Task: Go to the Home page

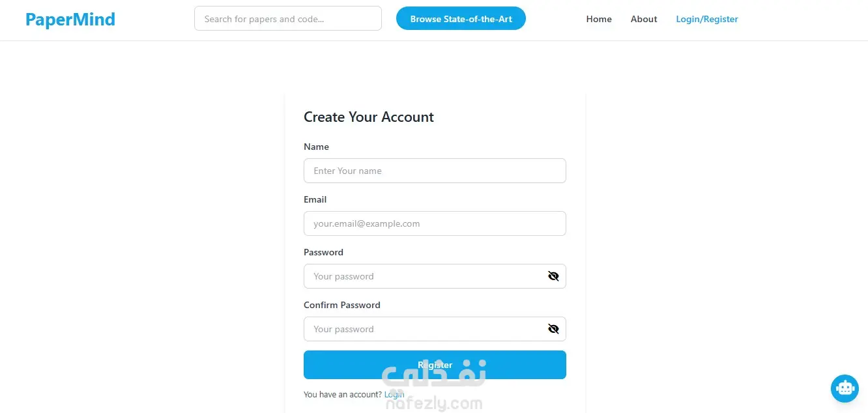Action: pyautogui.click(x=599, y=19)
